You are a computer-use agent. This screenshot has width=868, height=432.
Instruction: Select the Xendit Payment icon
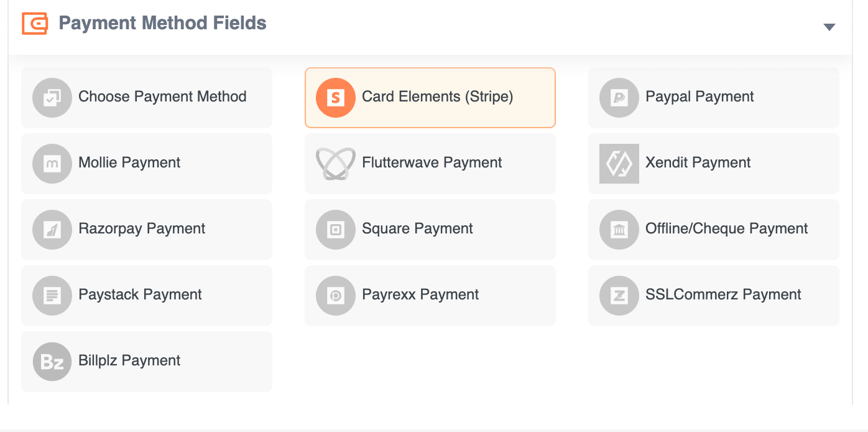[619, 163]
